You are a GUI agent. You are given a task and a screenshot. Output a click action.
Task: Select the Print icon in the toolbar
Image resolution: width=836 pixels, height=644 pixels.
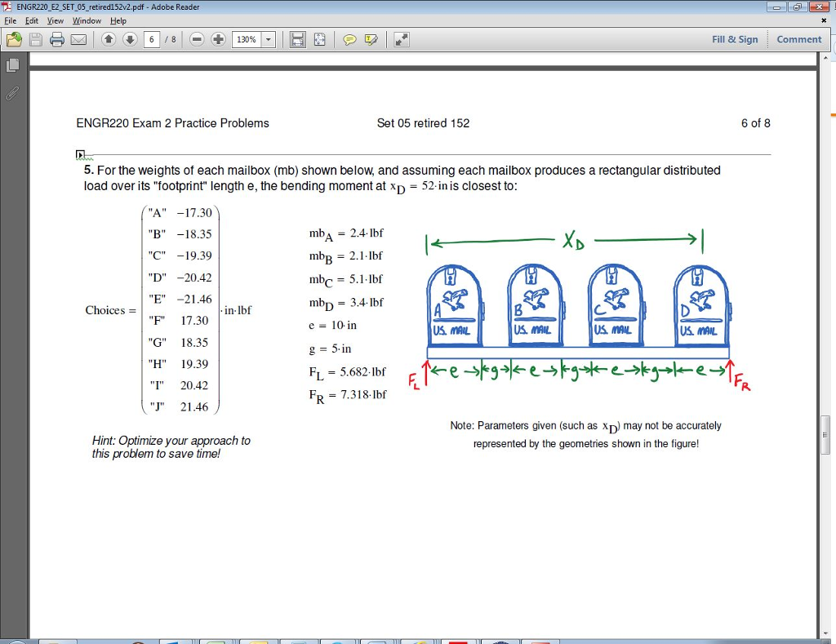point(56,38)
